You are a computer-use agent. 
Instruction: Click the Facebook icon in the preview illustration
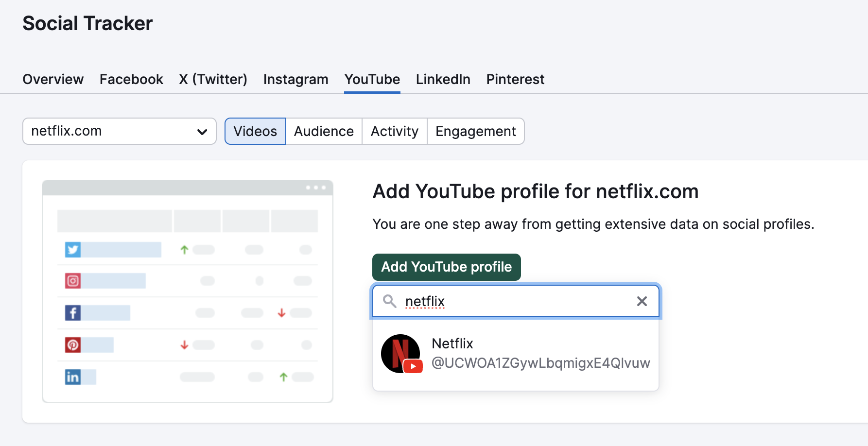pyautogui.click(x=73, y=313)
